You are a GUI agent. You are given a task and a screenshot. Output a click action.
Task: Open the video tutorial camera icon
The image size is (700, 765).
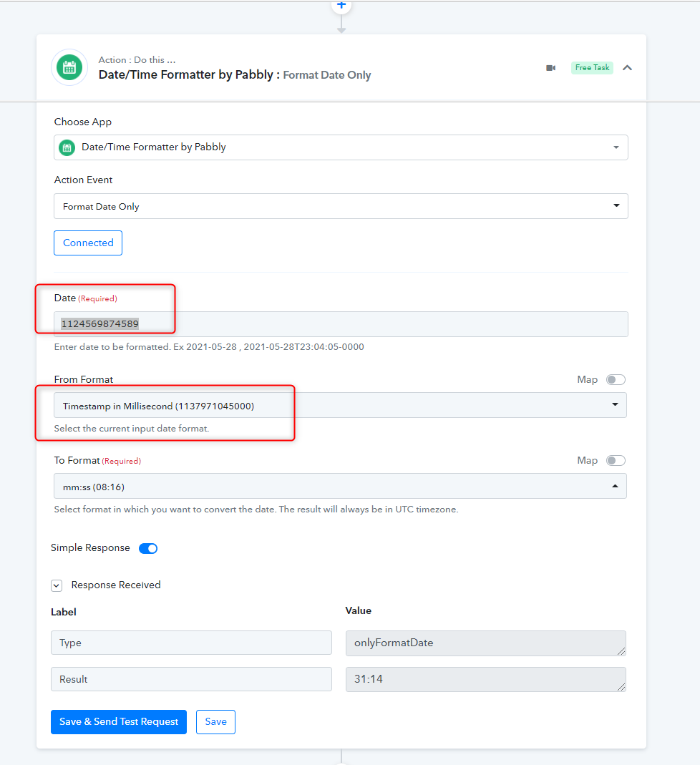550,68
